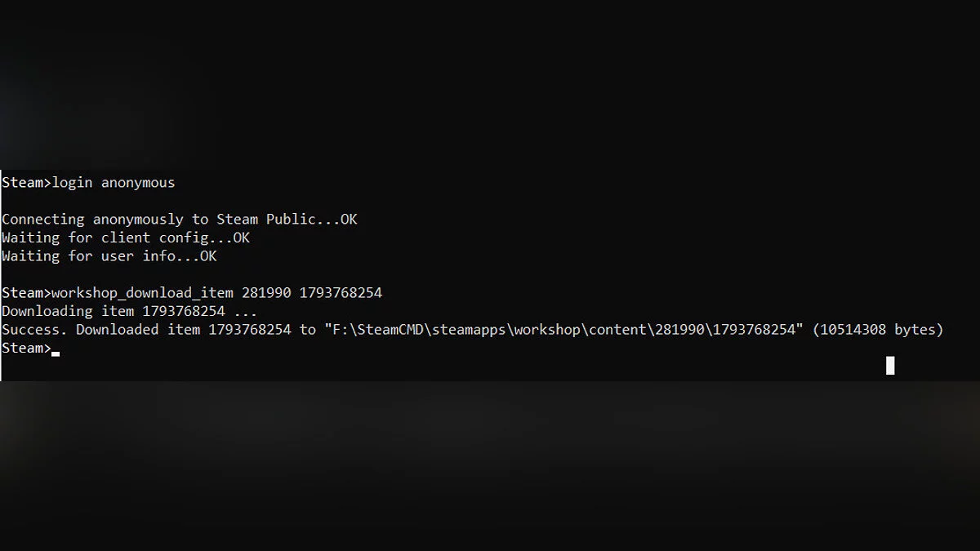Click "OK" after Steam Public connection

(349, 220)
